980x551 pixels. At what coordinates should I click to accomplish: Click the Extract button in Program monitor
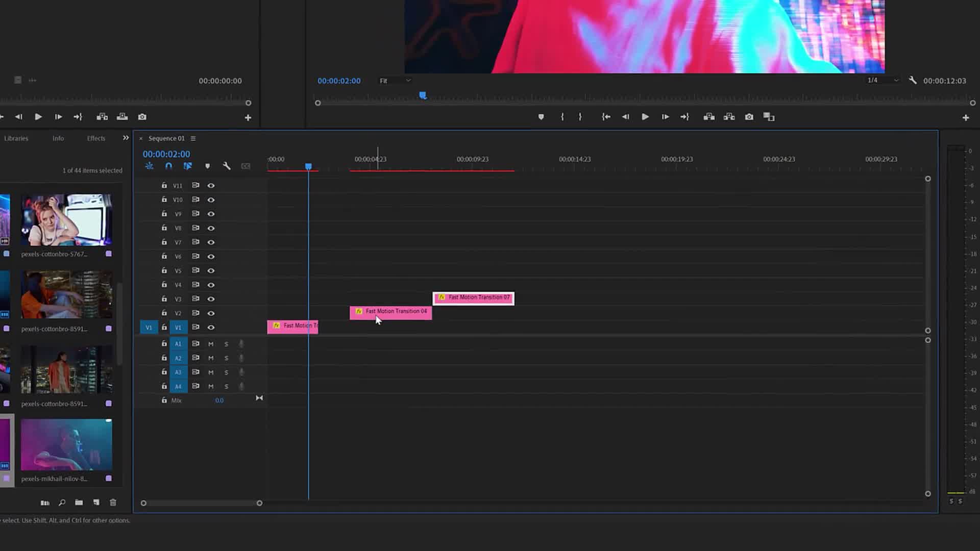coord(729,117)
